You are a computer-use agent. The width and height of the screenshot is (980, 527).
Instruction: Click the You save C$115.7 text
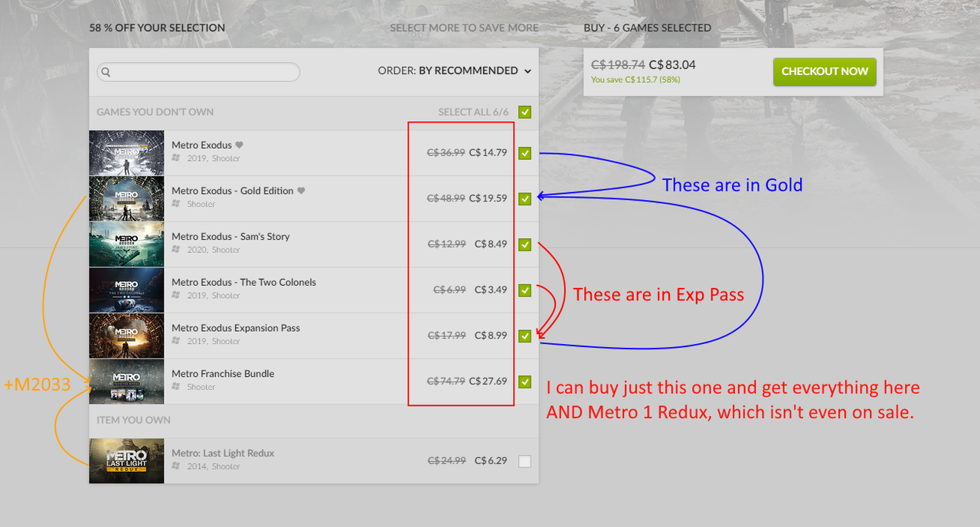(x=635, y=80)
